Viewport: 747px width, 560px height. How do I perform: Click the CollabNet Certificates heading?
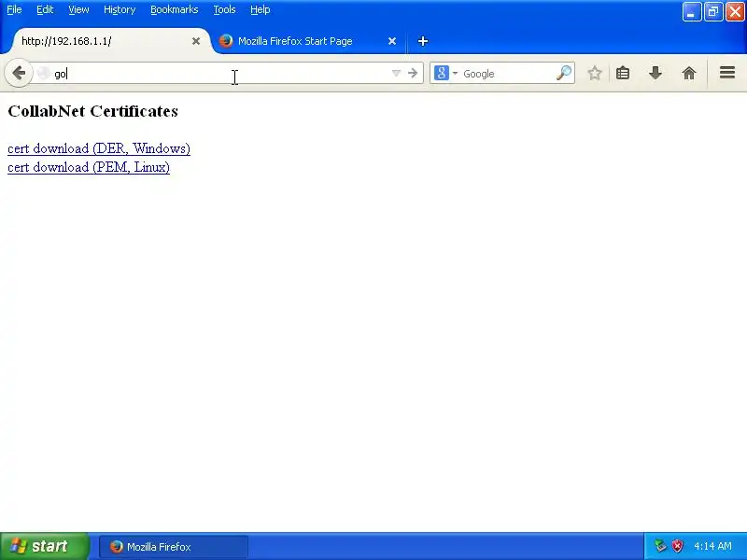[92, 111]
